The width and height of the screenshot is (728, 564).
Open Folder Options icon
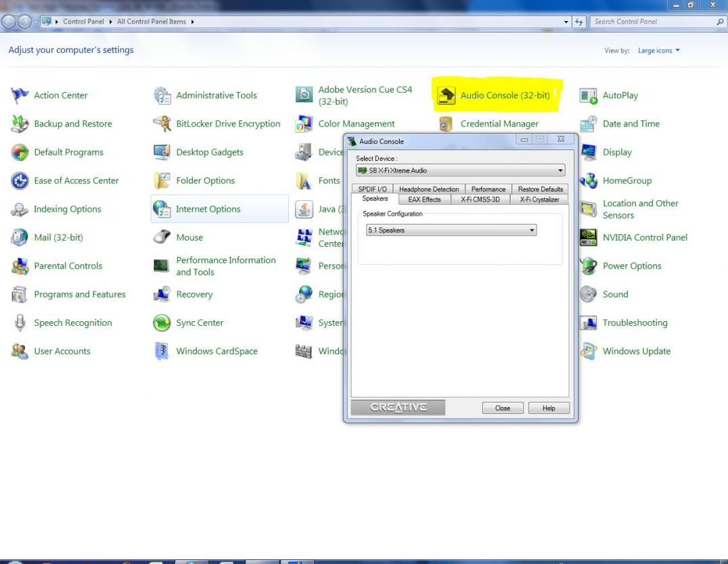[x=162, y=181]
